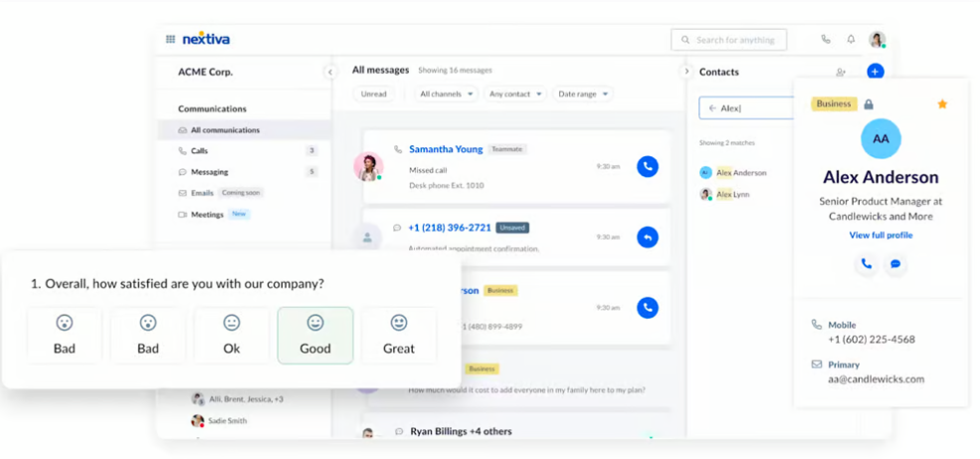Open Samantha Young's name link

(x=446, y=148)
